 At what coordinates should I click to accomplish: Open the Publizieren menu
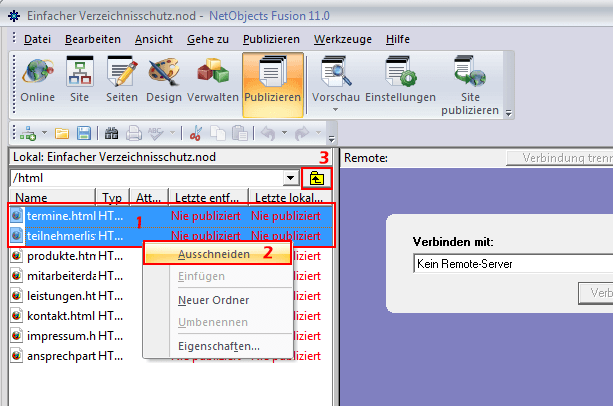click(271, 39)
